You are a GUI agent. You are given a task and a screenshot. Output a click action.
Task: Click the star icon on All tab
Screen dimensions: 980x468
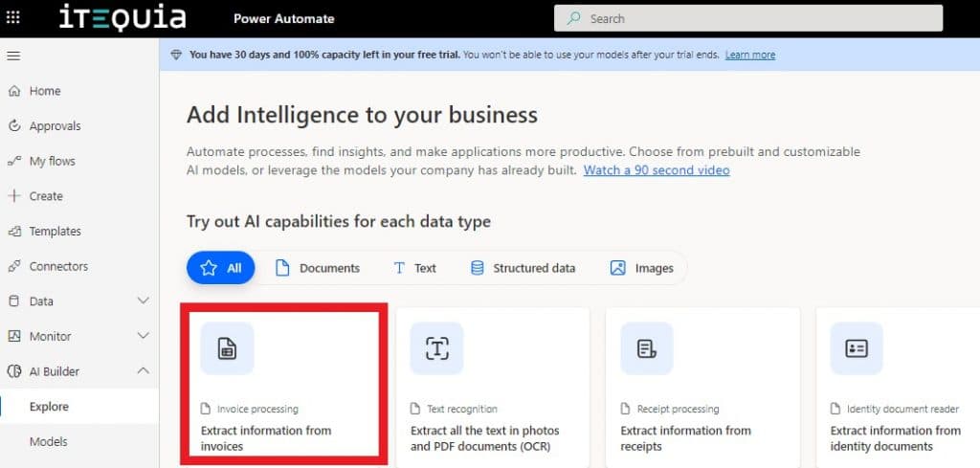point(209,268)
